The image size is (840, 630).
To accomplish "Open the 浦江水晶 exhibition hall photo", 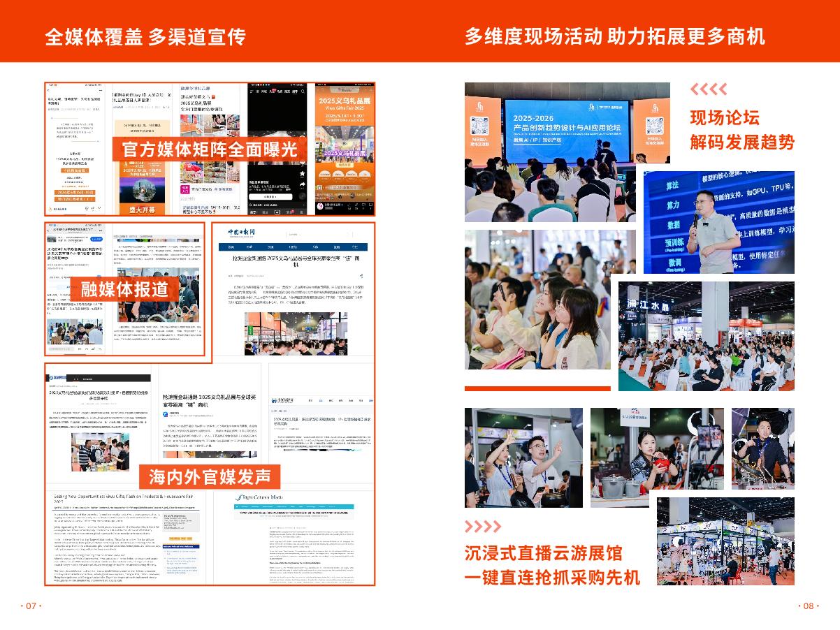I will pyautogui.click(x=706, y=335).
